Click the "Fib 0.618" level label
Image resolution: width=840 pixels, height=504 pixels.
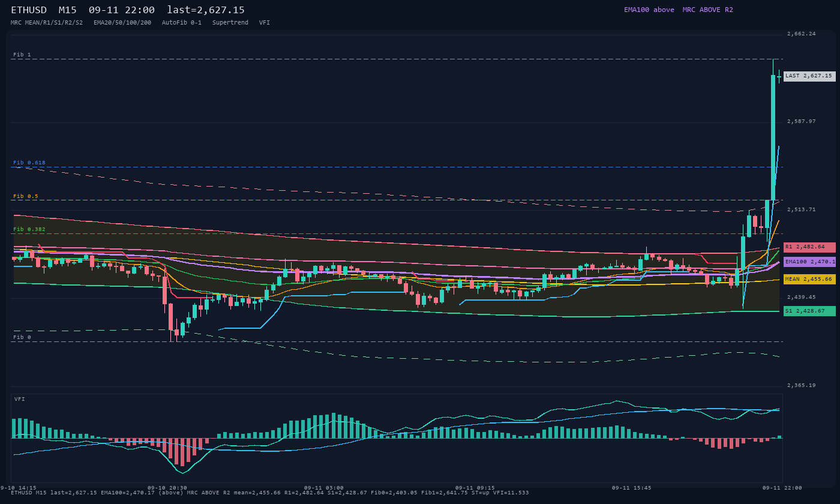tap(29, 163)
